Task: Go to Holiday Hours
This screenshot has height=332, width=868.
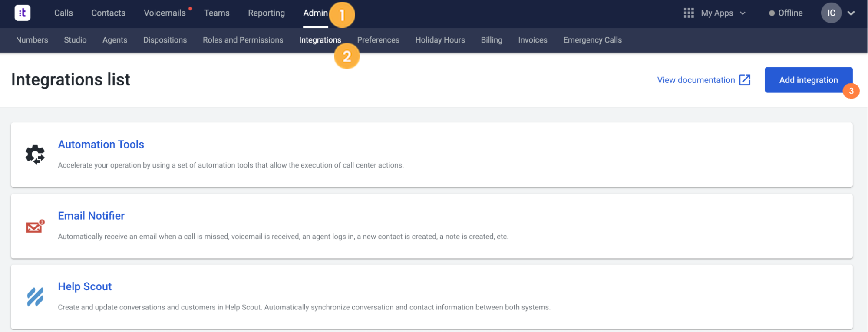Action: click(440, 40)
